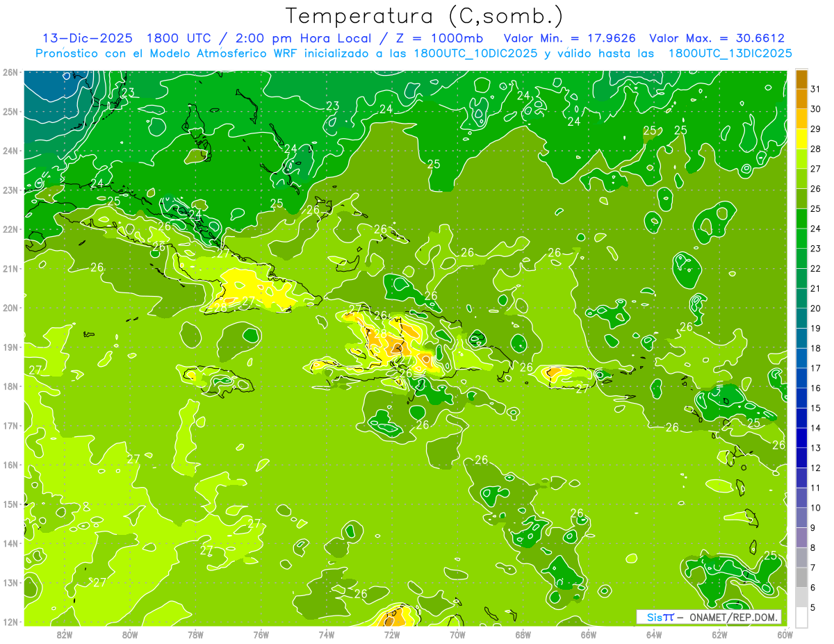The height and width of the screenshot is (644, 834).
Task: Click the 25N latitude axis label
Action: [10, 111]
